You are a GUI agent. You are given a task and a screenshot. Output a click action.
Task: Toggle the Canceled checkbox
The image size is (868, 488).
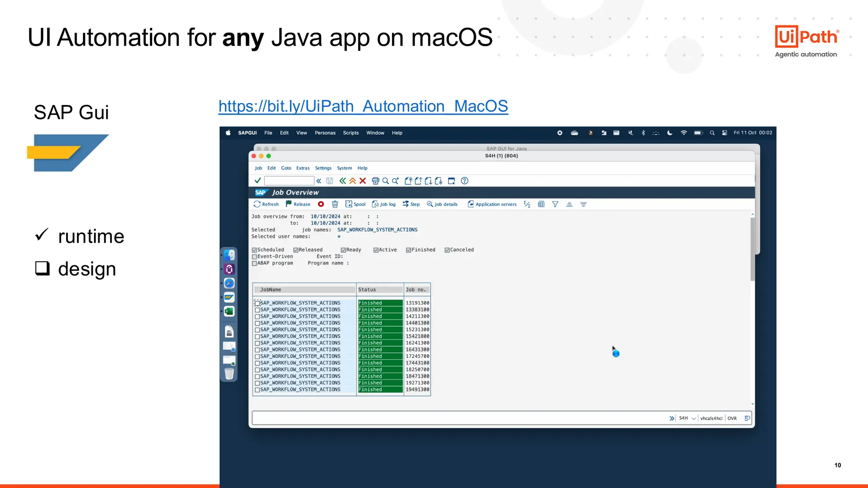click(447, 250)
